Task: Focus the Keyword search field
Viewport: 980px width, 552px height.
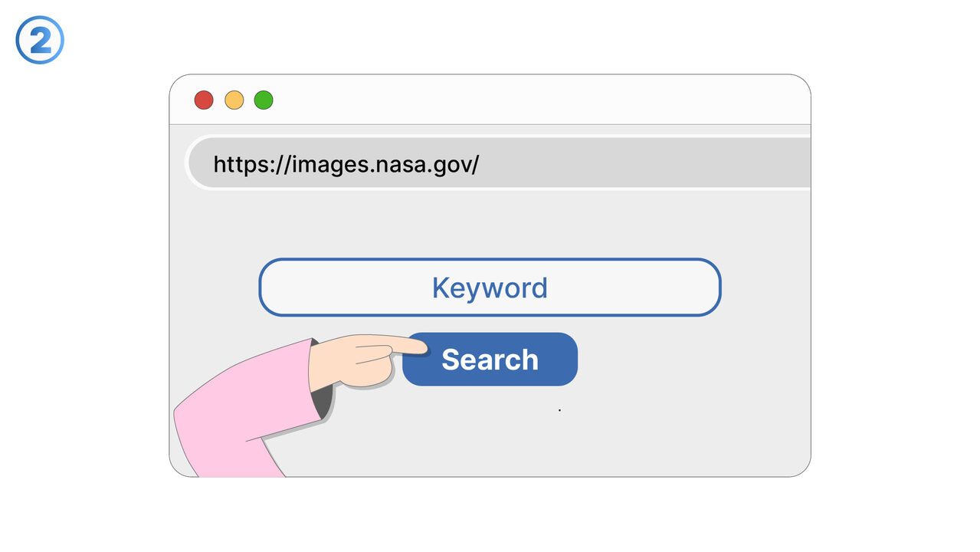Action: [x=490, y=287]
